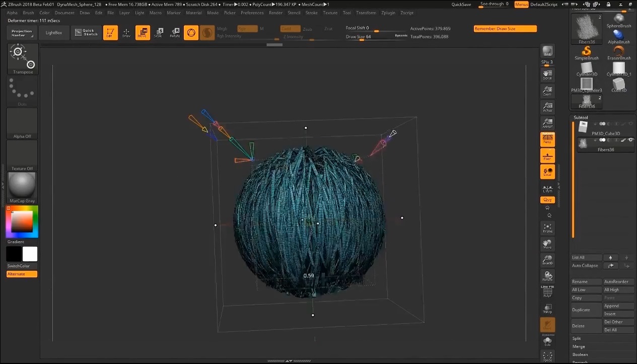The height and width of the screenshot is (364, 637).
Task: Click the Rename subtool button
Action: (x=587, y=281)
